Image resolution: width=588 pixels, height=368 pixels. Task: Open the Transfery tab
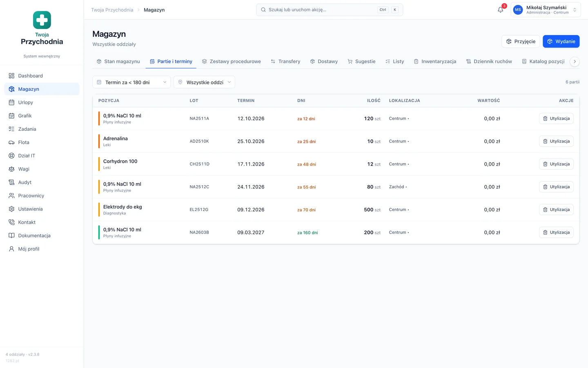point(285,61)
